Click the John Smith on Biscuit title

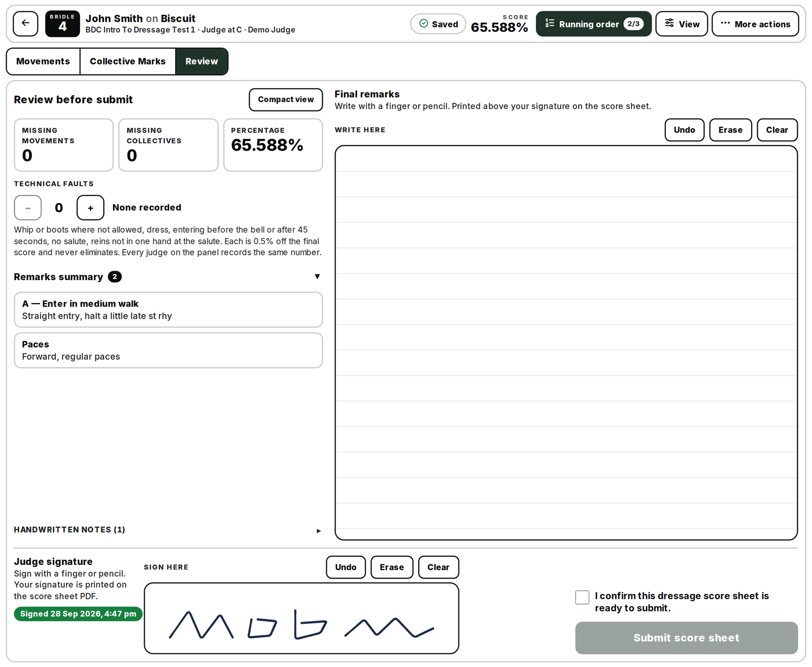click(141, 18)
